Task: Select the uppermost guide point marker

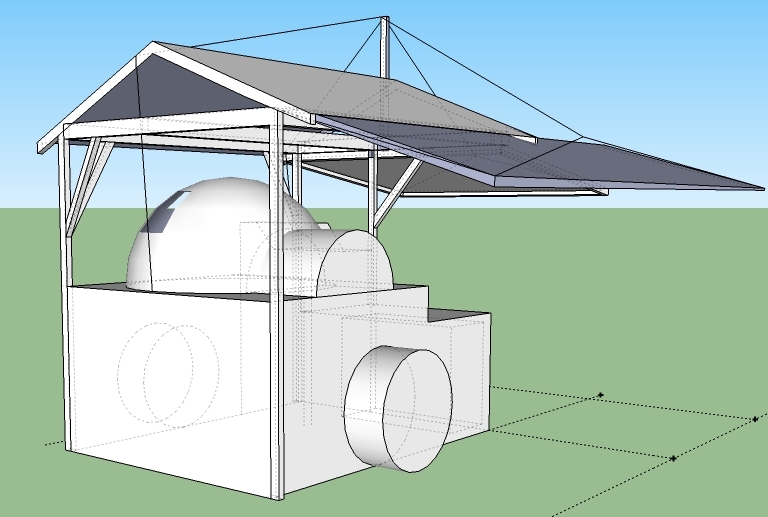Action: pyautogui.click(x=600, y=396)
